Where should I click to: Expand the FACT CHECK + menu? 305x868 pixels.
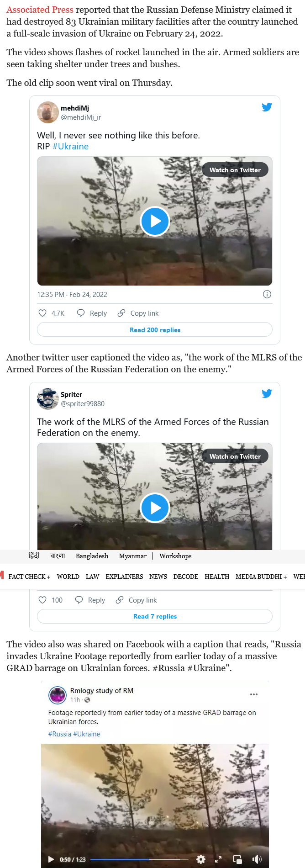(29, 577)
